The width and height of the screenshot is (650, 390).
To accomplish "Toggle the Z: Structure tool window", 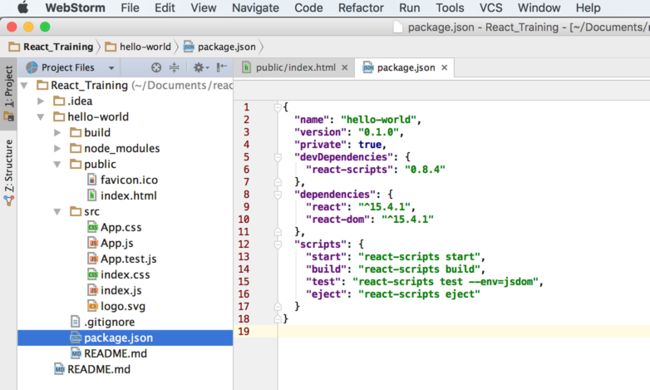I will [x=8, y=172].
